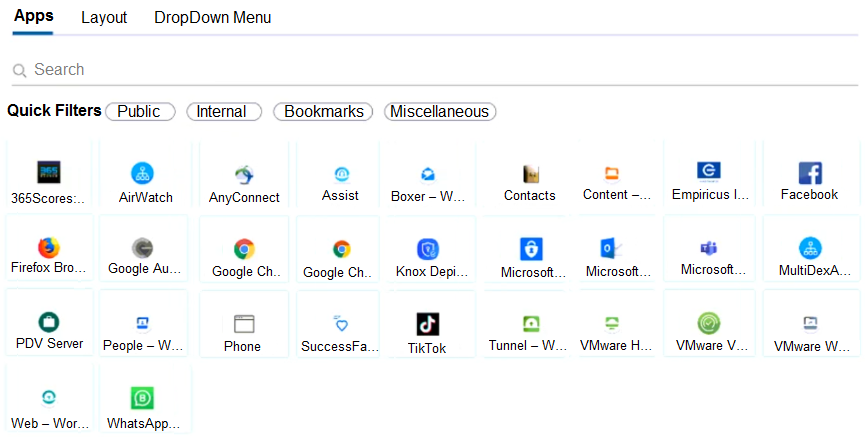865x437 pixels.
Task: Select the PDV Server app icon
Action: click(49, 322)
